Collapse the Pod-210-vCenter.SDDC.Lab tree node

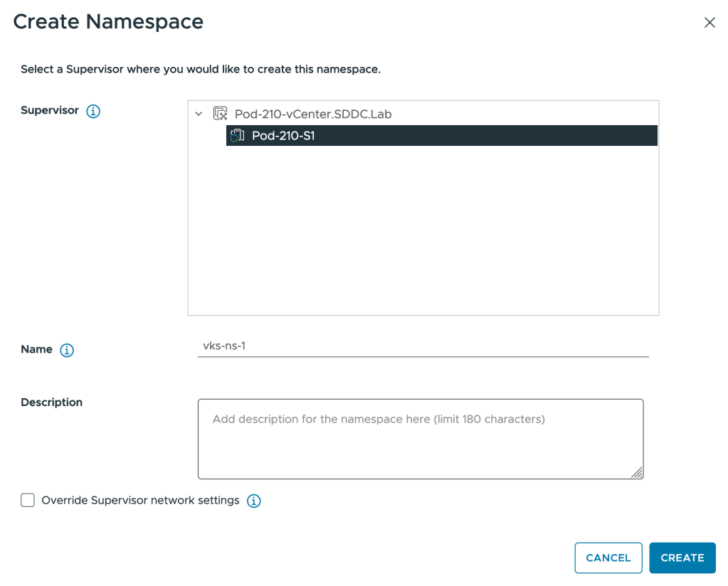[x=199, y=114]
